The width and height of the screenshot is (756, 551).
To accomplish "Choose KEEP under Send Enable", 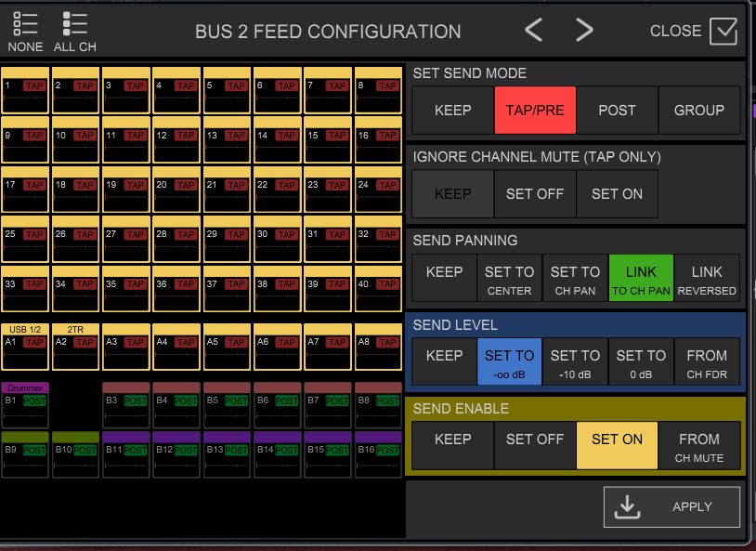I will pyautogui.click(x=452, y=445).
